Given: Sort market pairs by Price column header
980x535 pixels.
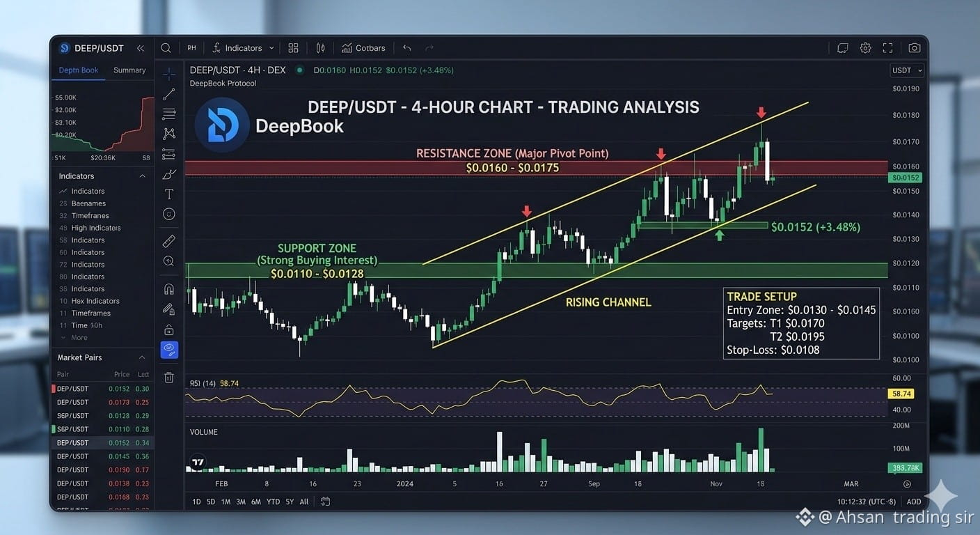Looking at the screenshot, I should pyautogui.click(x=122, y=375).
